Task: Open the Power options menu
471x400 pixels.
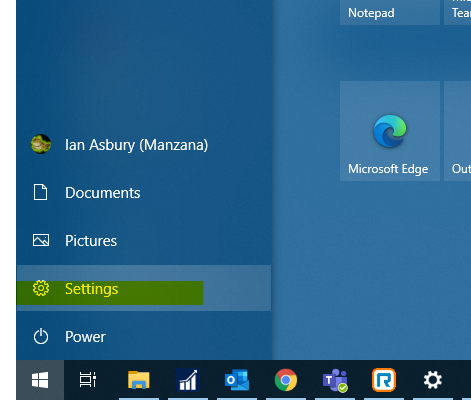Action: [144, 336]
